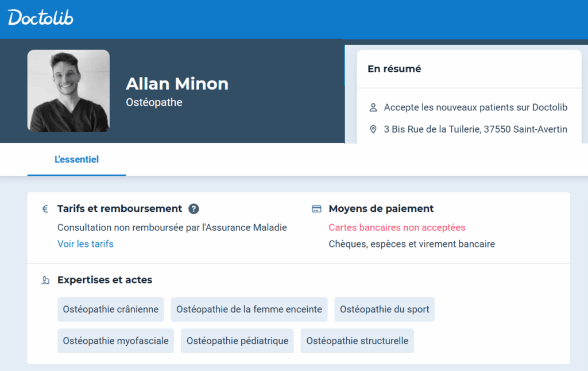Click the Cartes bancaires non acceptées notice

397,228
